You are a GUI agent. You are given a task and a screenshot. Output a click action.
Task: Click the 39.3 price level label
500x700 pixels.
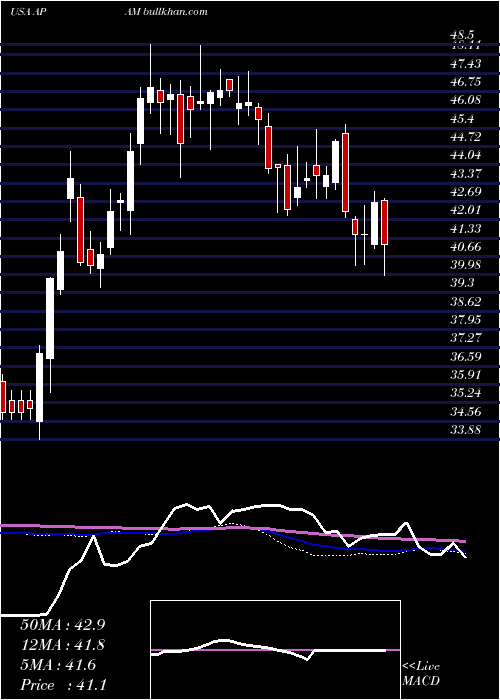coord(462,283)
